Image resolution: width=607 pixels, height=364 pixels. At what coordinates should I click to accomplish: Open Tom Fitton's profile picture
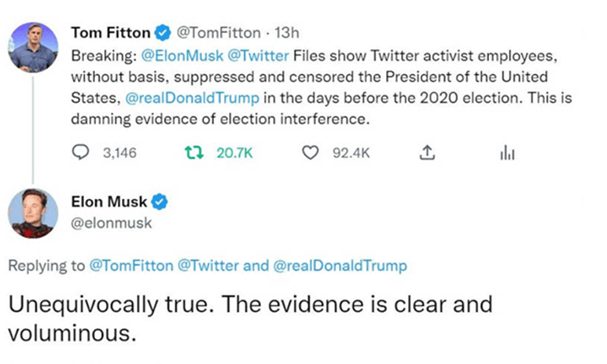point(33,46)
